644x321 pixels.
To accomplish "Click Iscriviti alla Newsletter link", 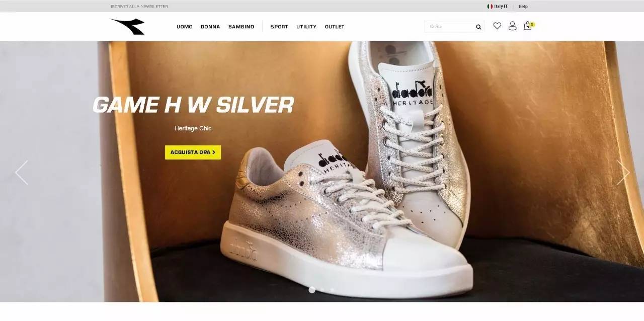I will [x=139, y=7].
